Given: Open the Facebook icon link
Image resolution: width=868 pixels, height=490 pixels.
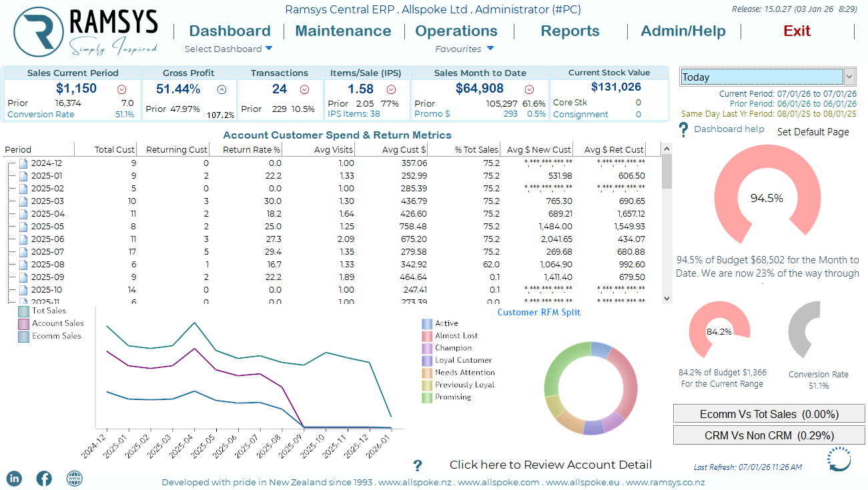Looking at the screenshot, I should 44,478.
